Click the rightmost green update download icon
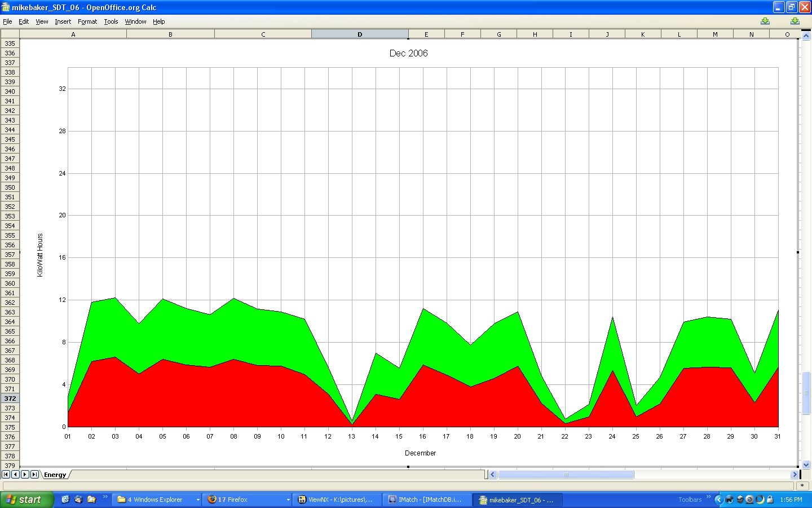This screenshot has height=508, width=812. (795, 21)
